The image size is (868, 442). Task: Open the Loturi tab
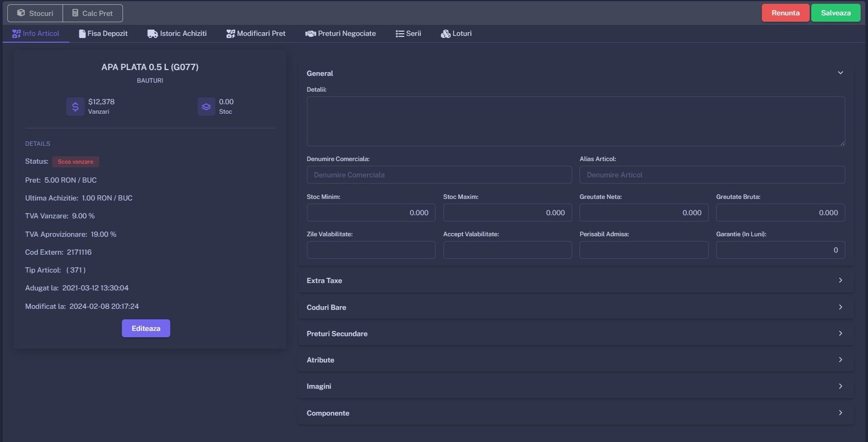point(456,34)
